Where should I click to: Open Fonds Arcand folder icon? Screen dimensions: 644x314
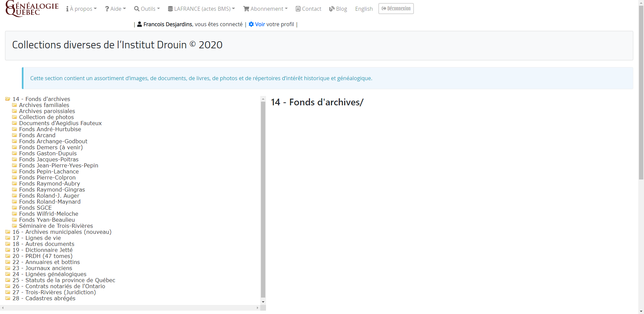(x=14, y=135)
